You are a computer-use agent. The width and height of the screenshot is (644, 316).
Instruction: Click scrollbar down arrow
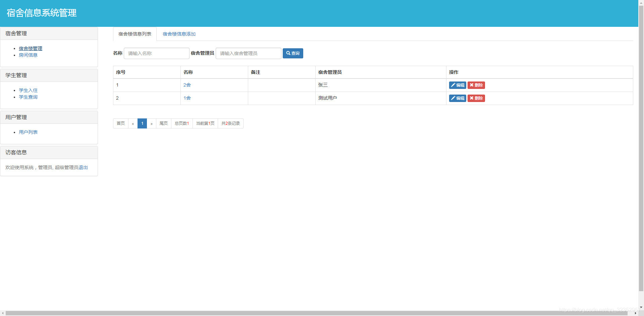coord(641,307)
